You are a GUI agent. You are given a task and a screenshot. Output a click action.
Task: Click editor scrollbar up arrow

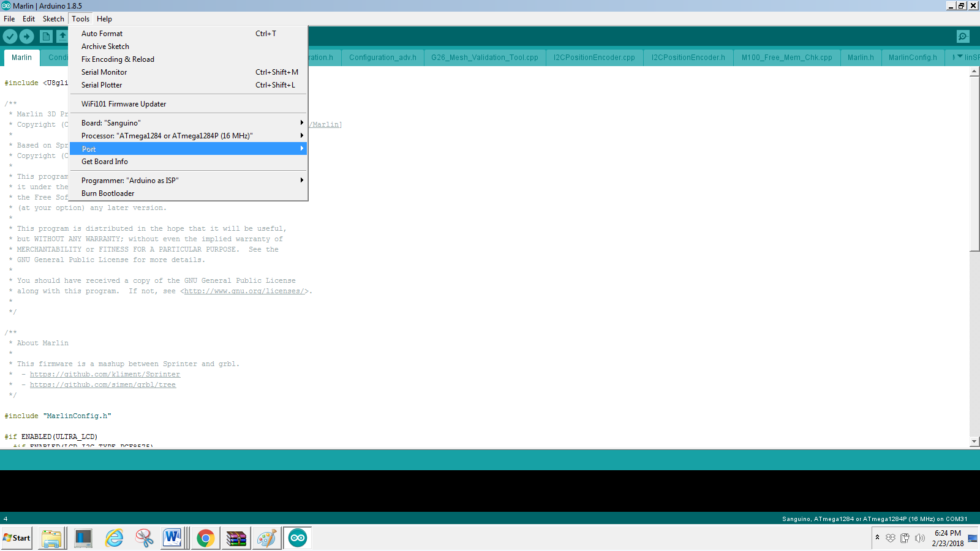coord(974,72)
